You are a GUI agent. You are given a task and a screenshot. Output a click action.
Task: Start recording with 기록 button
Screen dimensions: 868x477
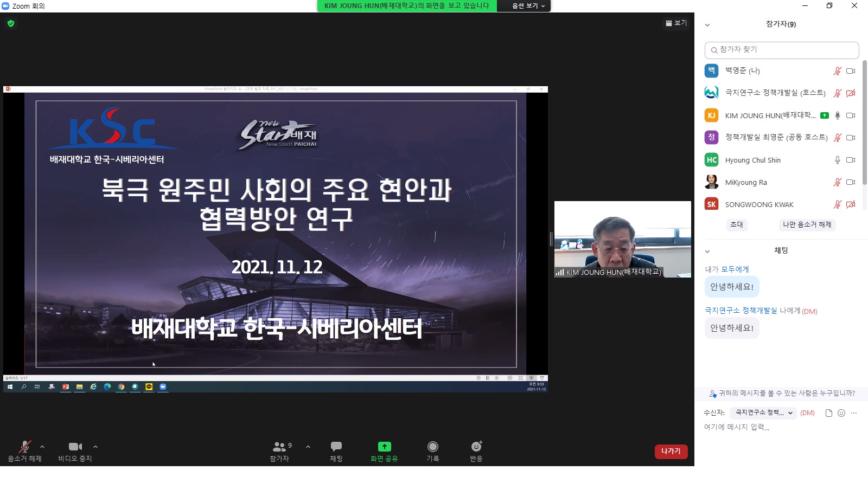pyautogui.click(x=432, y=451)
